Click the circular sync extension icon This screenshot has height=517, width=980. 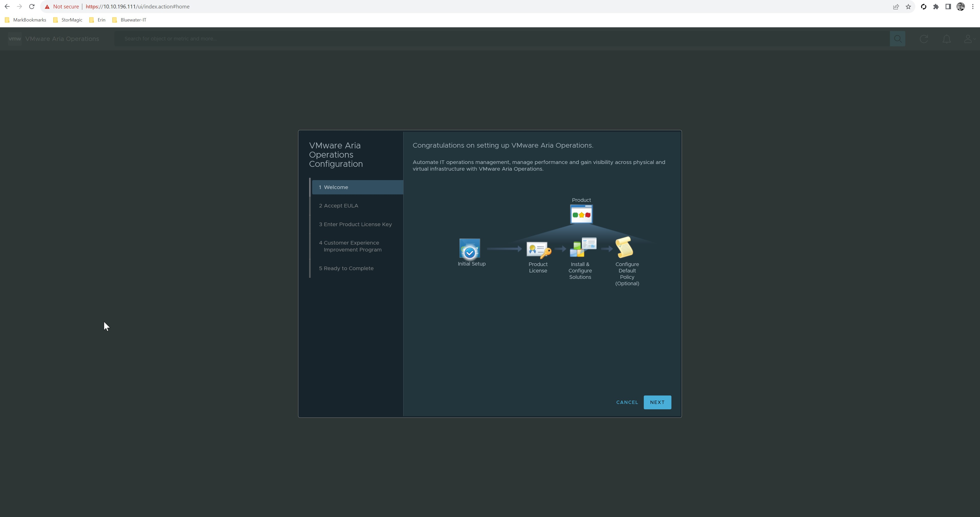pyautogui.click(x=923, y=6)
